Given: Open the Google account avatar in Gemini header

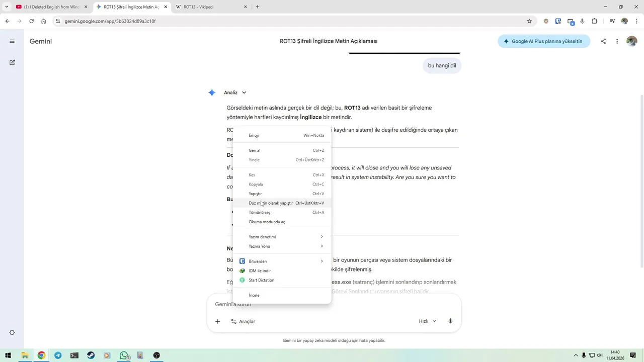Looking at the screenshot, I should [x=632, y=41].
